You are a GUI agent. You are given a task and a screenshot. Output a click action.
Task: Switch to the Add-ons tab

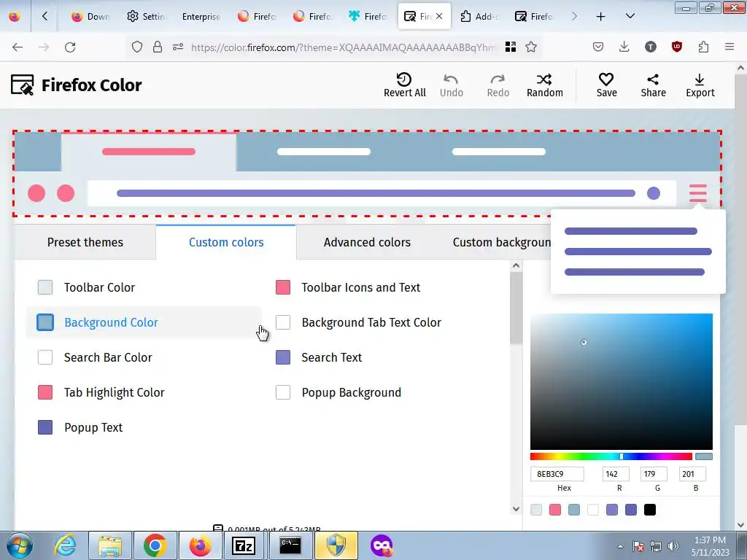480,17
